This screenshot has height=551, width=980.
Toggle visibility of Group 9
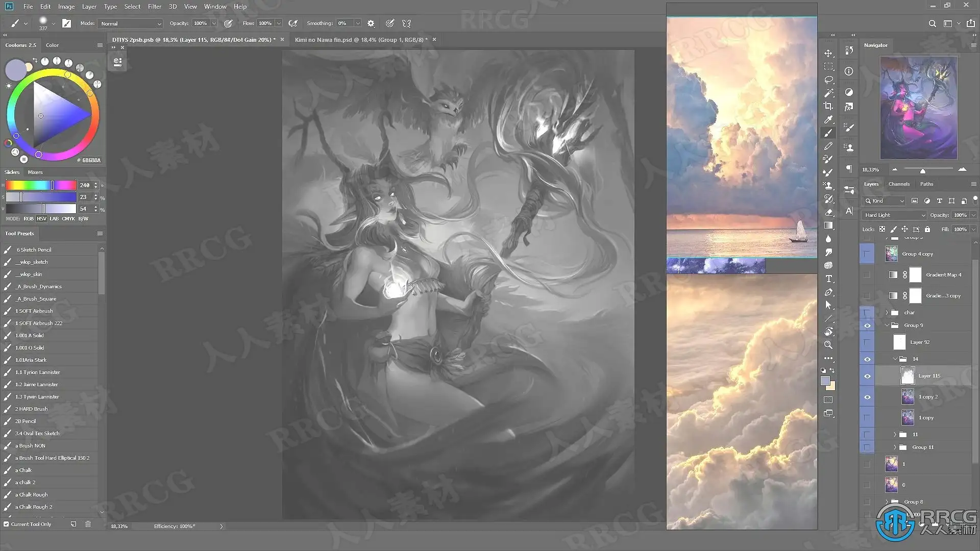coord(867,325)
